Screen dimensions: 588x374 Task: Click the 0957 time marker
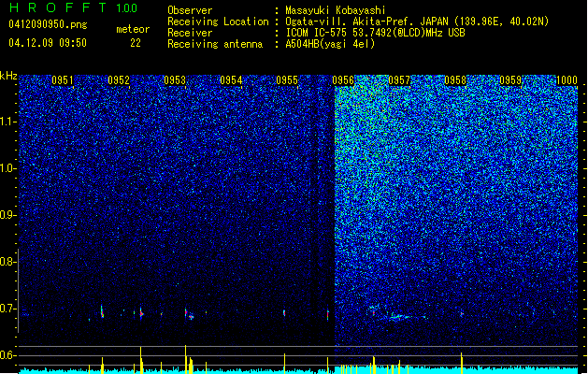coord(399,80)
